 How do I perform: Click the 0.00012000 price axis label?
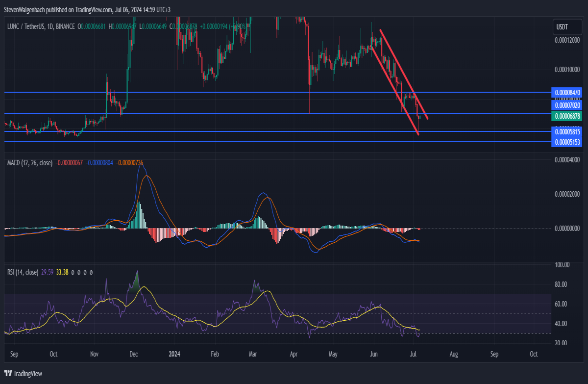(567, 42)
